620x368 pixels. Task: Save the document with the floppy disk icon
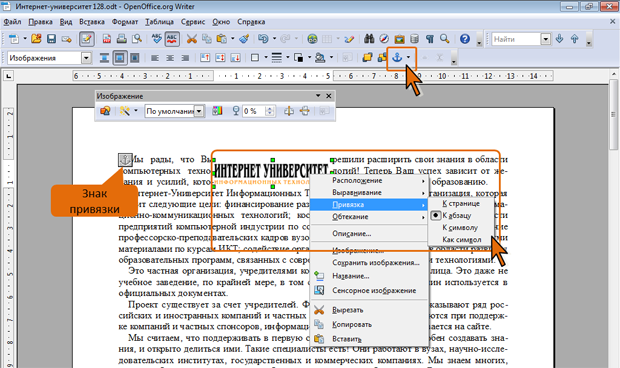click(51, 39)
